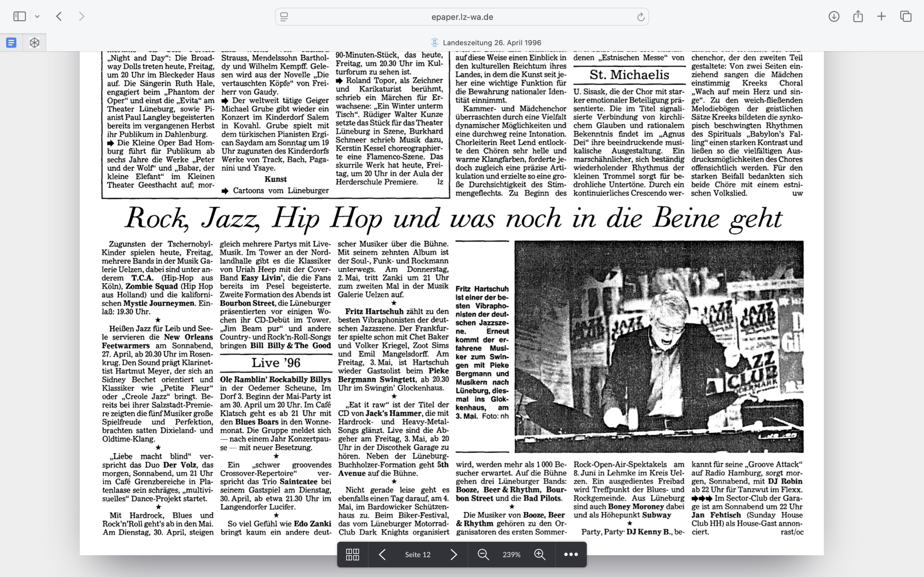Viewport: 924px width, 577px height.
Task: Go to previous e-paper page
Action: point(382,555)
